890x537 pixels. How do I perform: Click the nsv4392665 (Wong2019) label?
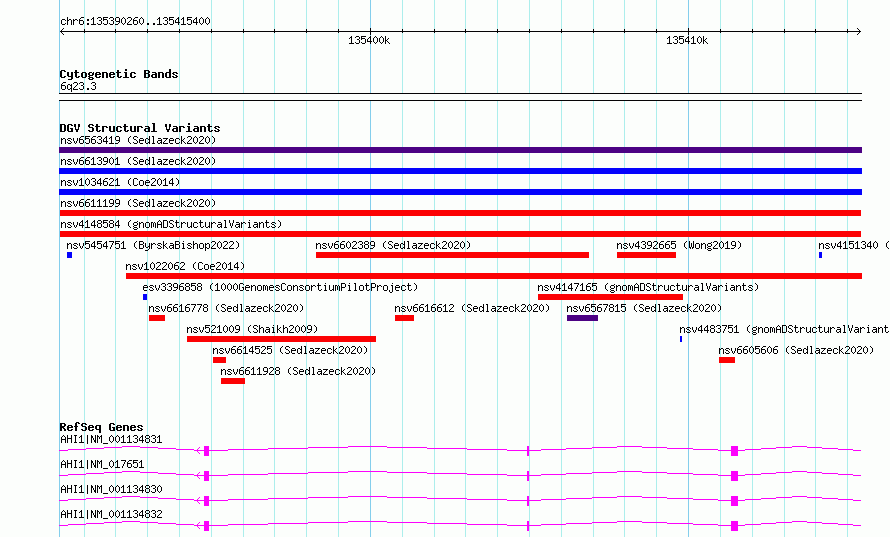pyautogui.click(x=679, y=245)
